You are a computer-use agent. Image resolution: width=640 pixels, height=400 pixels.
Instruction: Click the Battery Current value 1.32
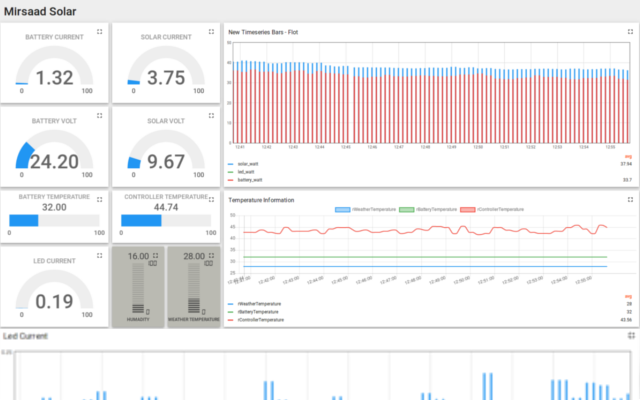(55, 78)
